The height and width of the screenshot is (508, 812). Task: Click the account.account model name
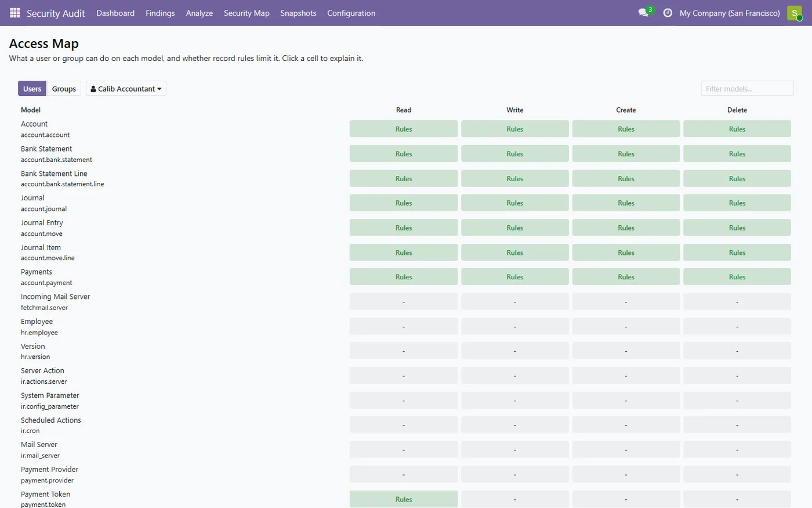[x=45, y=135]
